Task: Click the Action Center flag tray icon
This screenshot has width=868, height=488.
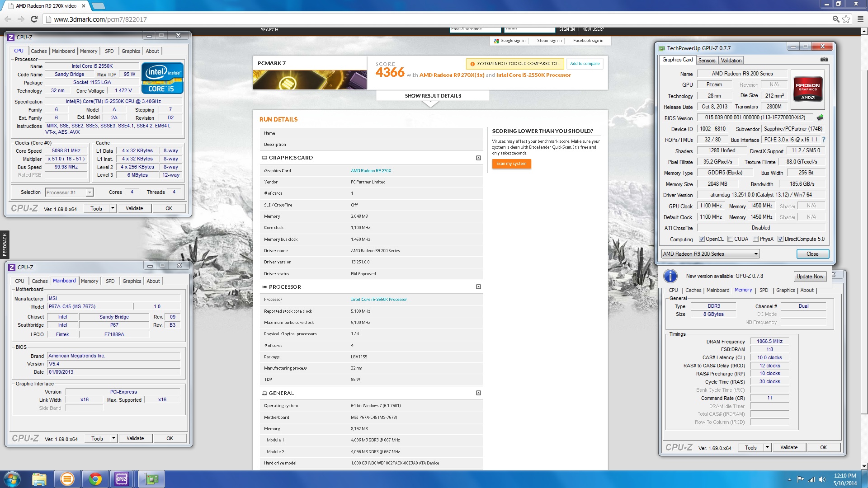Action: [801, 479]
